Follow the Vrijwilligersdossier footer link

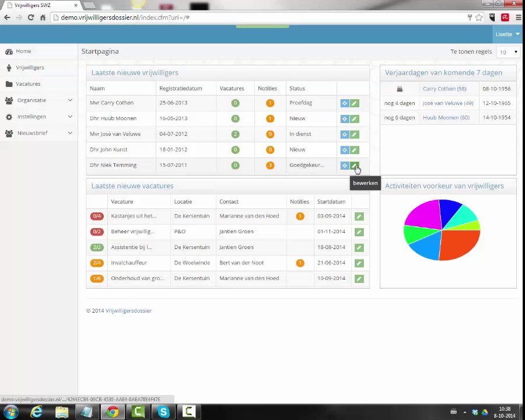point(128,311)
